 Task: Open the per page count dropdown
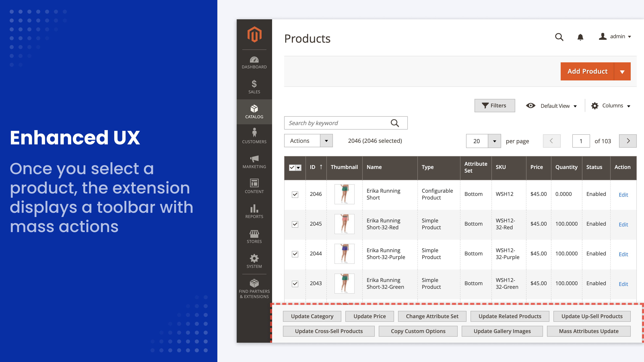(483, 141)
